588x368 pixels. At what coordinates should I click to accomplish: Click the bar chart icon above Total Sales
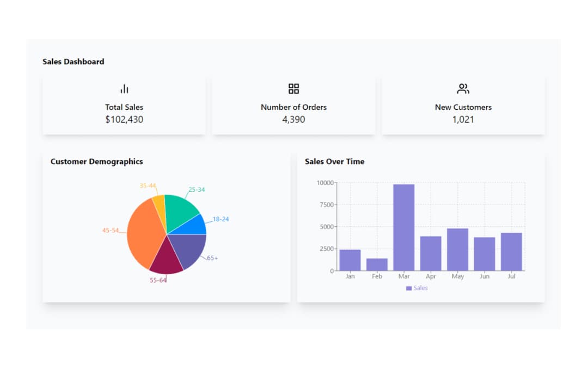pyautogui.click(x=124, y=88)
